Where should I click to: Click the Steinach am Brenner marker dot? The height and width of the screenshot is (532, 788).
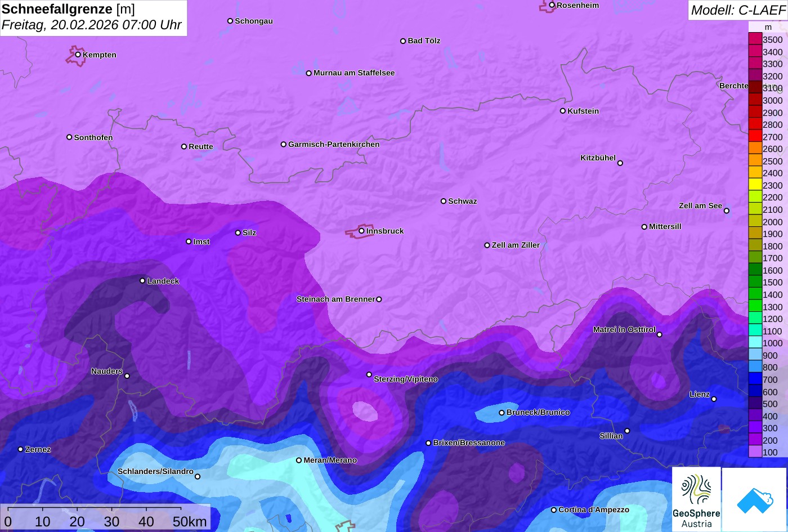pyautogui.click(x=379, y=299)
